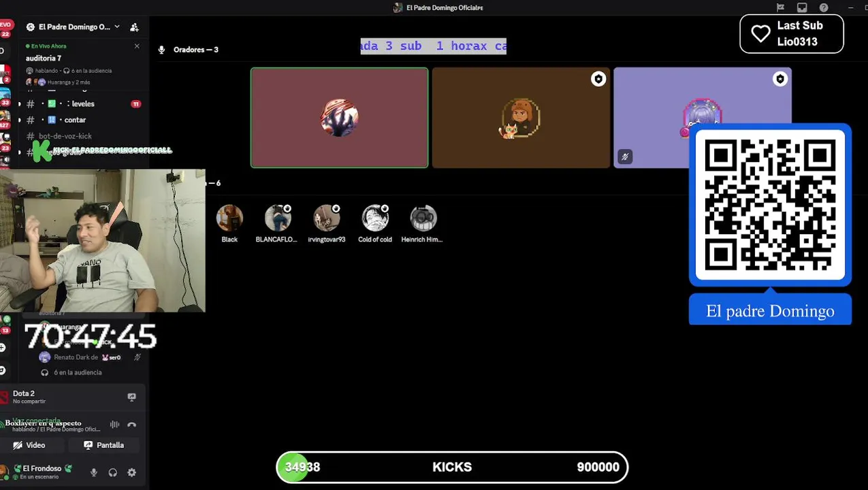Open the server icon with 23 badge
The width and height of the screenshot is (868, 490).
[5, 142]
